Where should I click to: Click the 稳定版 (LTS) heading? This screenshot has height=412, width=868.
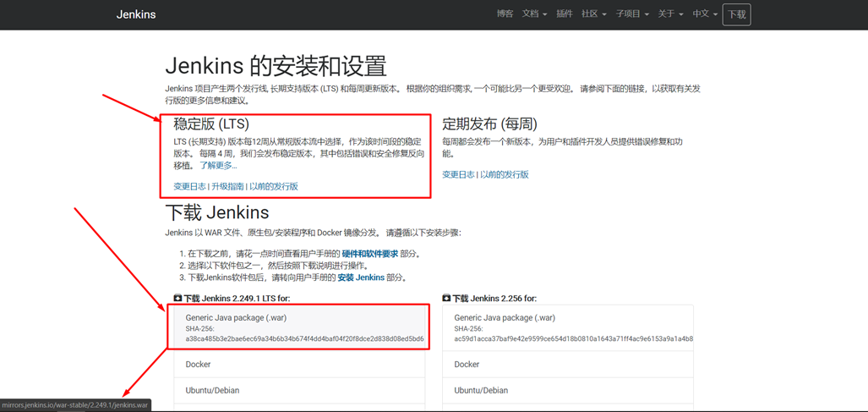point(211,124)
